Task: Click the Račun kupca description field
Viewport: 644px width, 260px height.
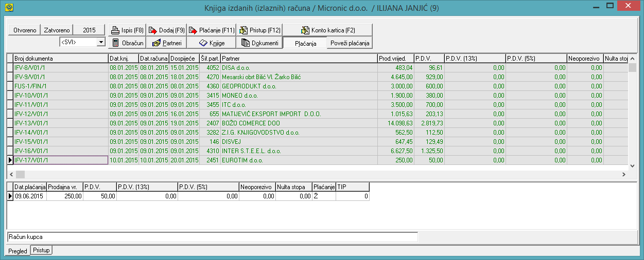Action: click(212, 237)
